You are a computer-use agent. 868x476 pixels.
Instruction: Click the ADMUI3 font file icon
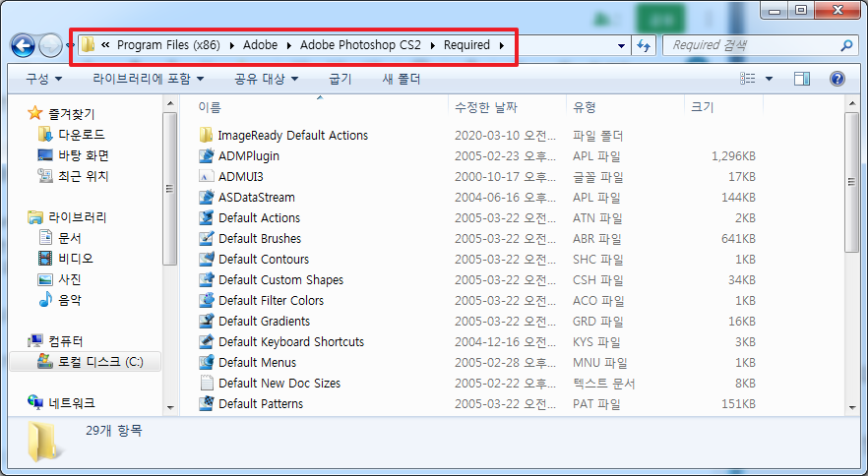[206, 177]
